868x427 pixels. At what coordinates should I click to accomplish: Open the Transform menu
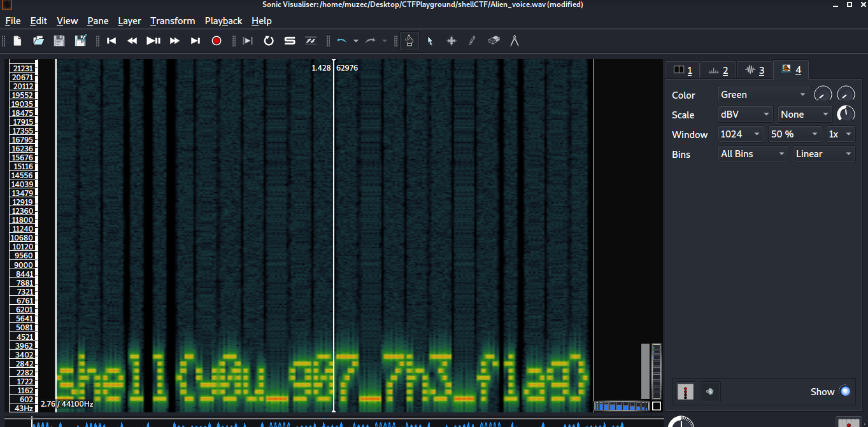click(x=173, y=21)
